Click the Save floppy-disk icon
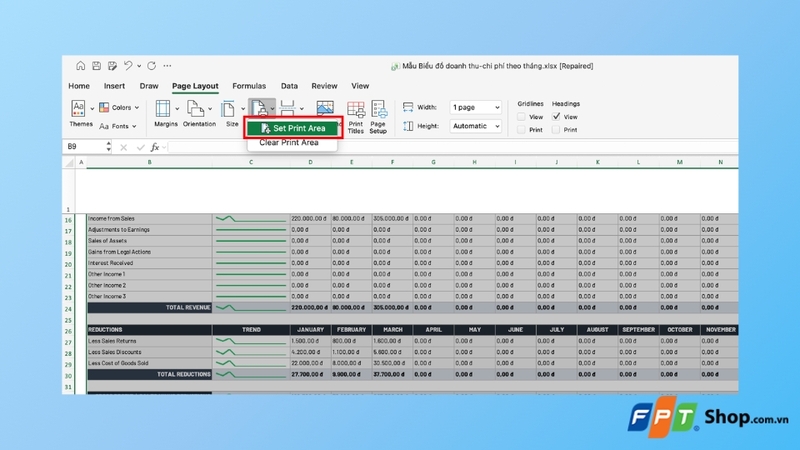 point(96,66)
